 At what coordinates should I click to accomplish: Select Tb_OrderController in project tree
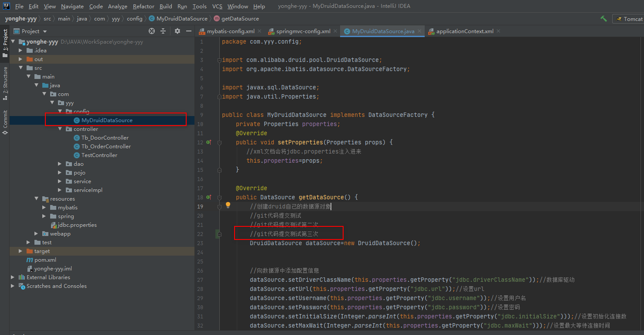[106, 147]
